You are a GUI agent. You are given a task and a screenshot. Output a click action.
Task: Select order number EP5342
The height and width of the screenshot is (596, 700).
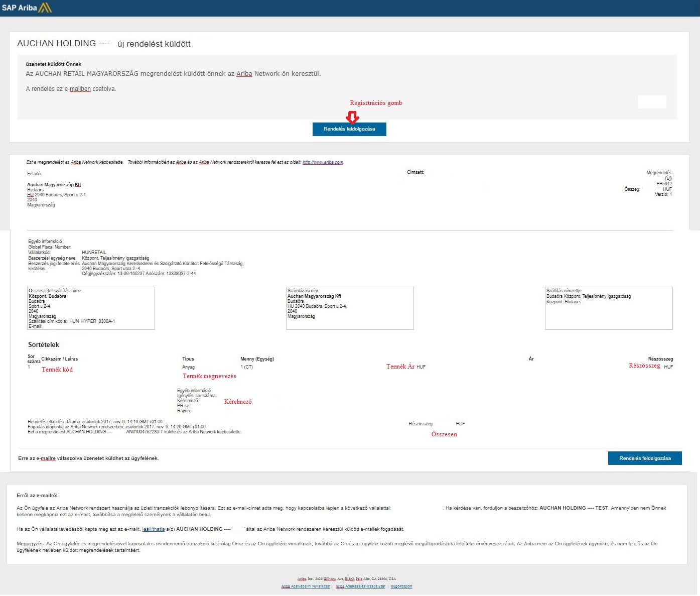coord(664,184)
